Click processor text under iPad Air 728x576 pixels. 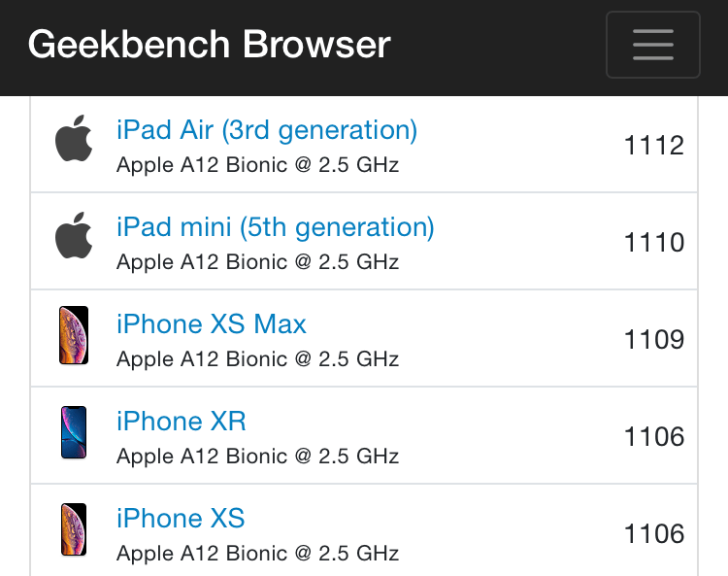point(257,165)
